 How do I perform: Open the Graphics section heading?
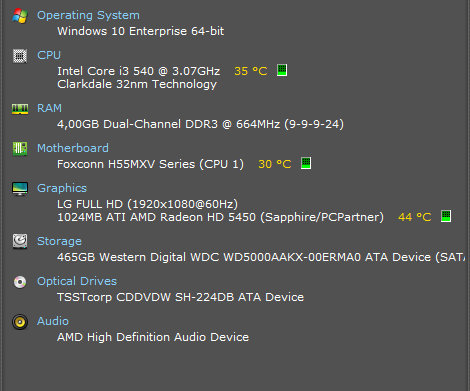tap(62, 188)
